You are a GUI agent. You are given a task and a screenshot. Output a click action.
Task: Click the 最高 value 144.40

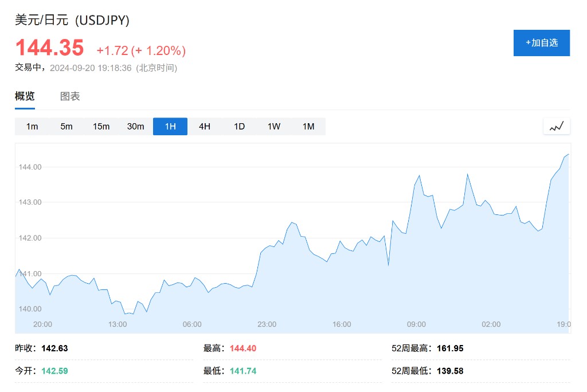click(x=243, y=348)
